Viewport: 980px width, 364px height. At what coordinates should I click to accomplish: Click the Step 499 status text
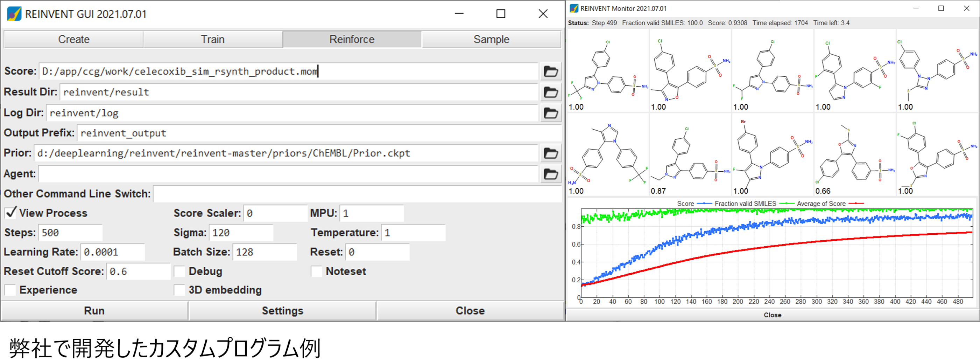pos(604,23)
